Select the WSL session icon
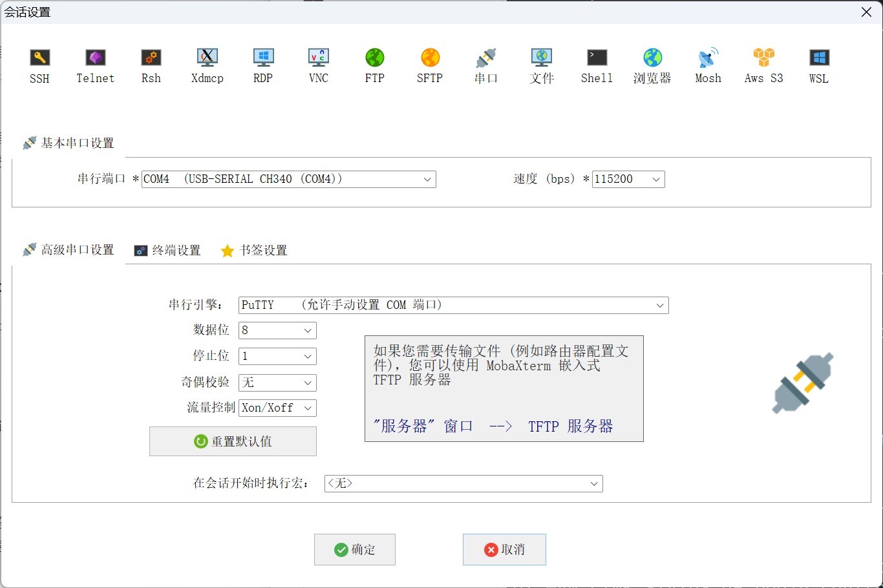883x588 pixels. [819, 66]
